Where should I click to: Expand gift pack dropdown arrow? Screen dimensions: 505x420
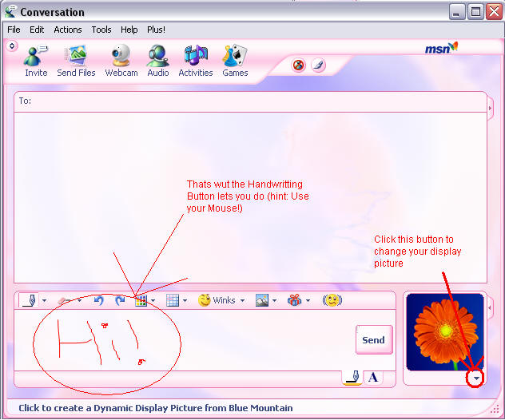[308, 300]
